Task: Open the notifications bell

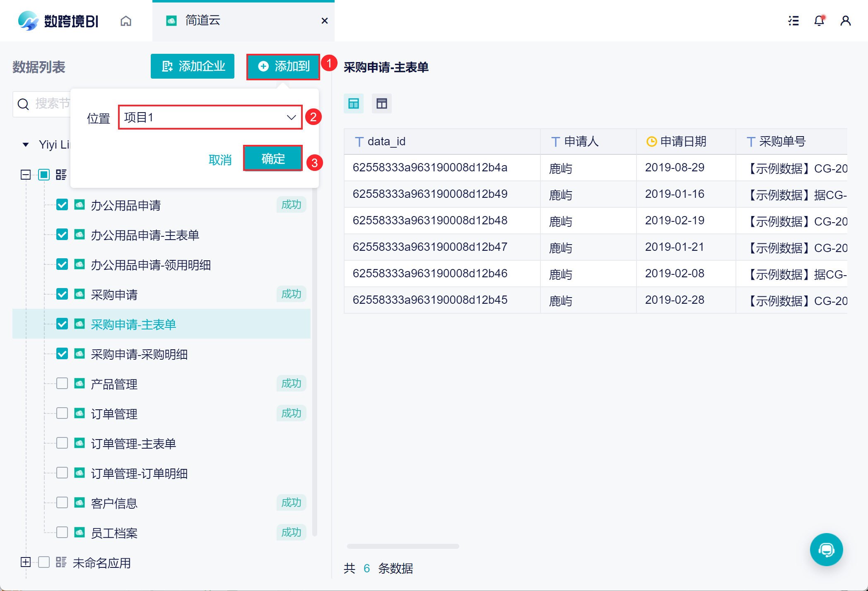Action: point(819,21)
